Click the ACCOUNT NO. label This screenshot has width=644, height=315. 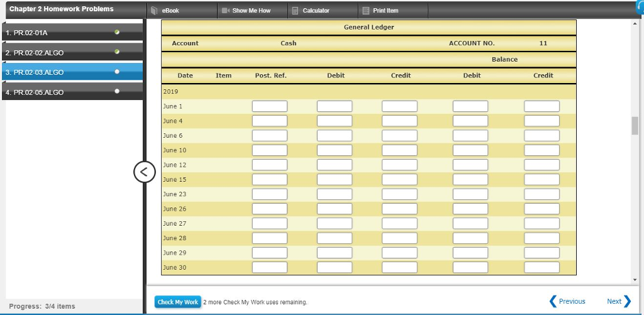472,43
